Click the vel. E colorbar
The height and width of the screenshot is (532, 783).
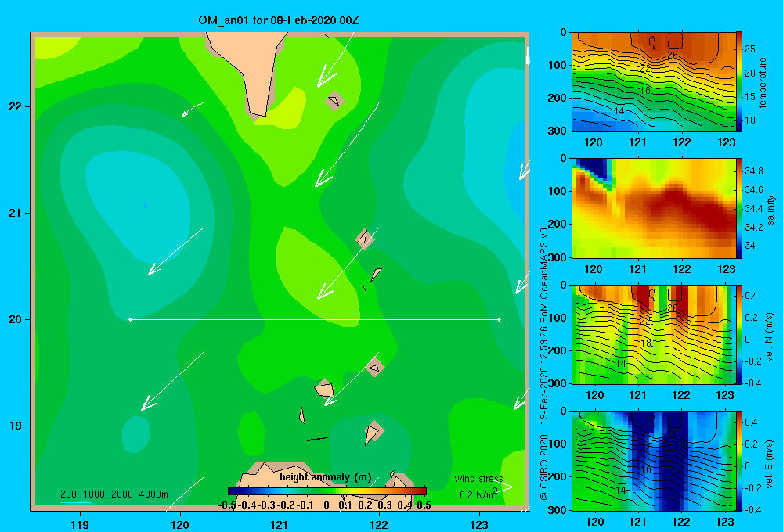[739, 461]
